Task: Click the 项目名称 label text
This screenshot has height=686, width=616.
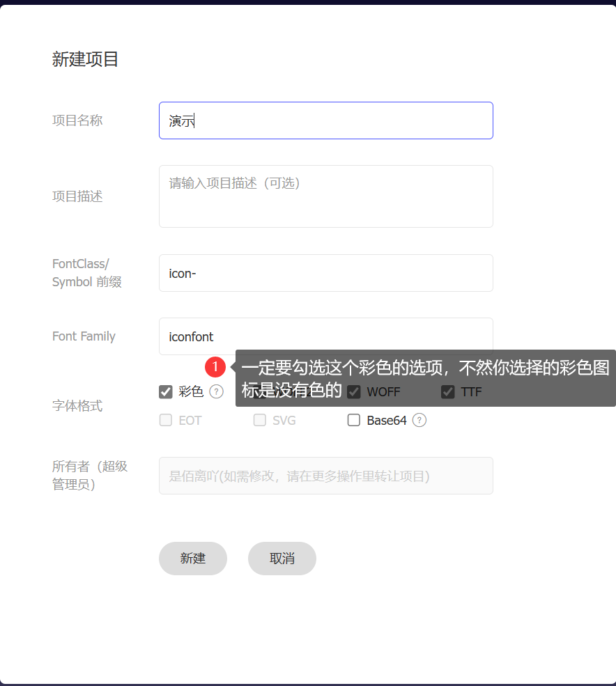Action: 77,120
